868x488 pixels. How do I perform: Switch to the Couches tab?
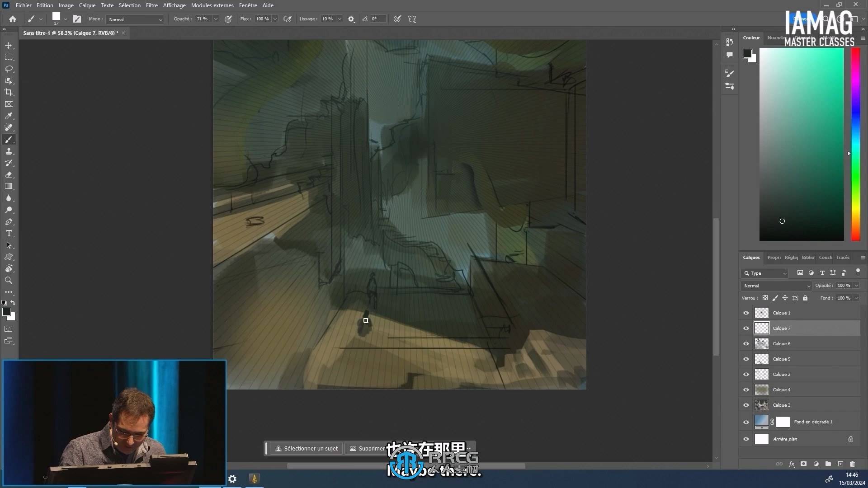pos(826,258)
